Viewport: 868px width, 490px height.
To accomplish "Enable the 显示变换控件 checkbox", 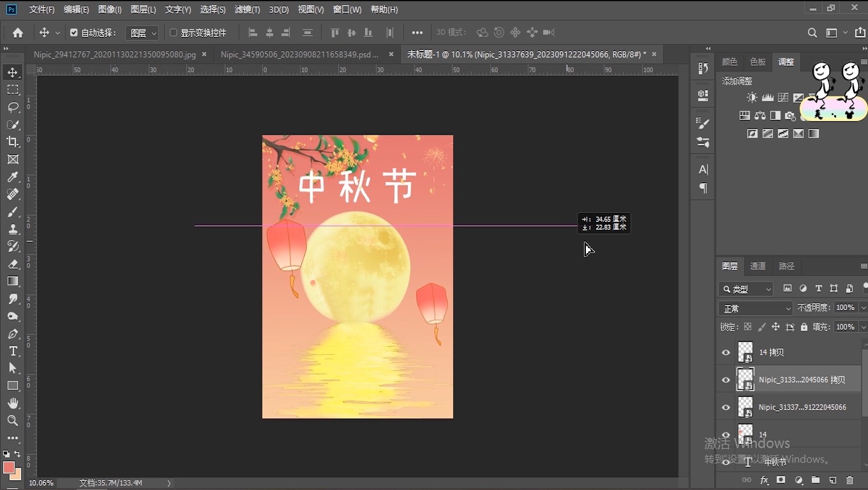I will (173, 33).
